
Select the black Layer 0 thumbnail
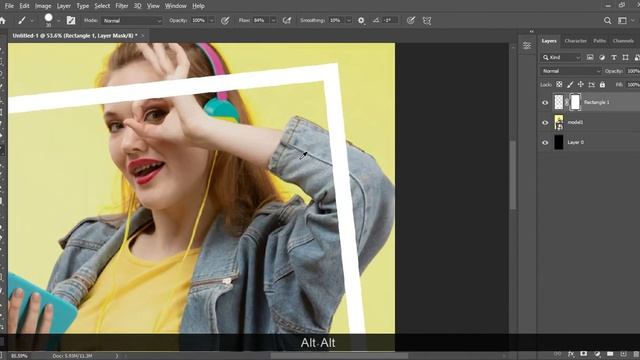(x=559, y=142)
